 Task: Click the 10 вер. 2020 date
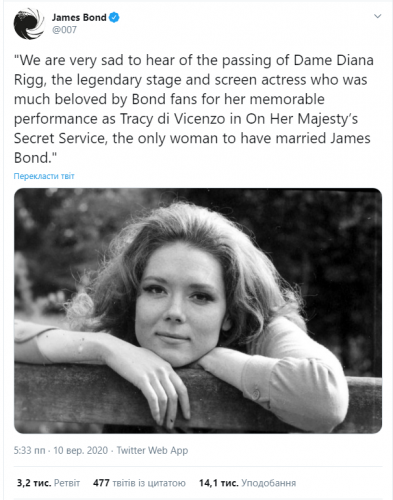click(x=81, y=450)
